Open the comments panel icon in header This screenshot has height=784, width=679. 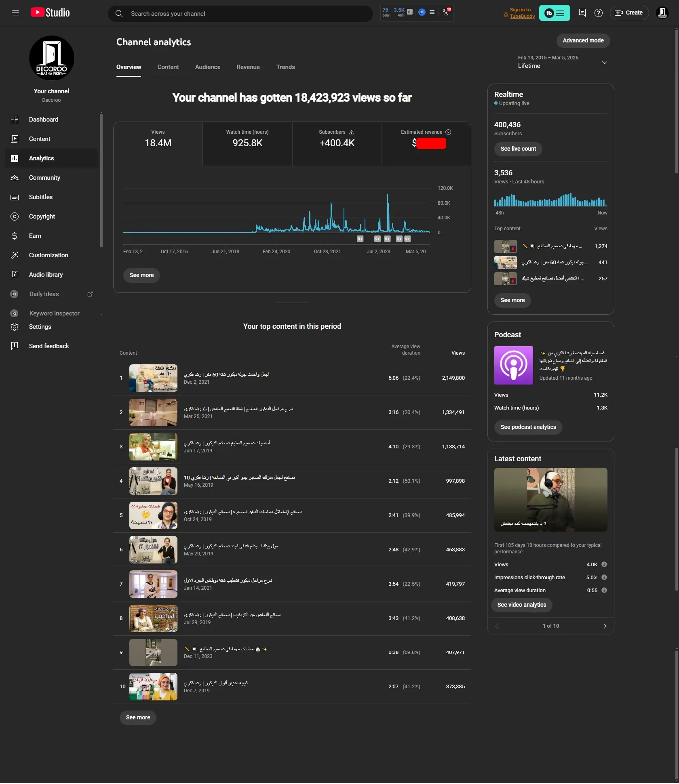(582, 13)
